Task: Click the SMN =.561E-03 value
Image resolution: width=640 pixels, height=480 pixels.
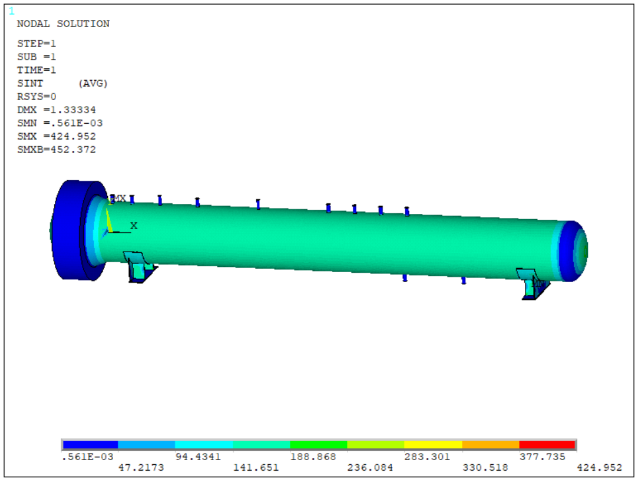Action: 60,123
